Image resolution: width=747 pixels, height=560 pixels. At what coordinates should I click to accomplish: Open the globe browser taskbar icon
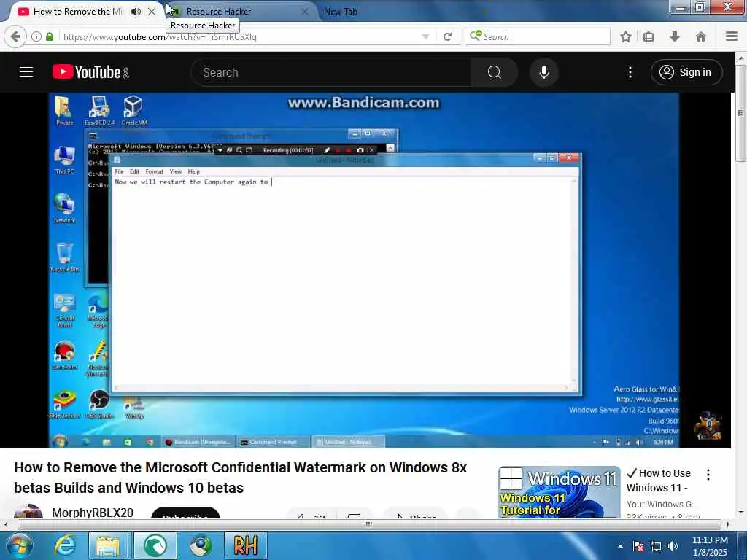201,545
